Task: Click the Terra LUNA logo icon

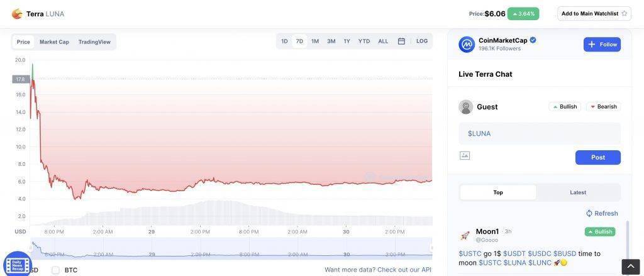Action: (17, 13)
